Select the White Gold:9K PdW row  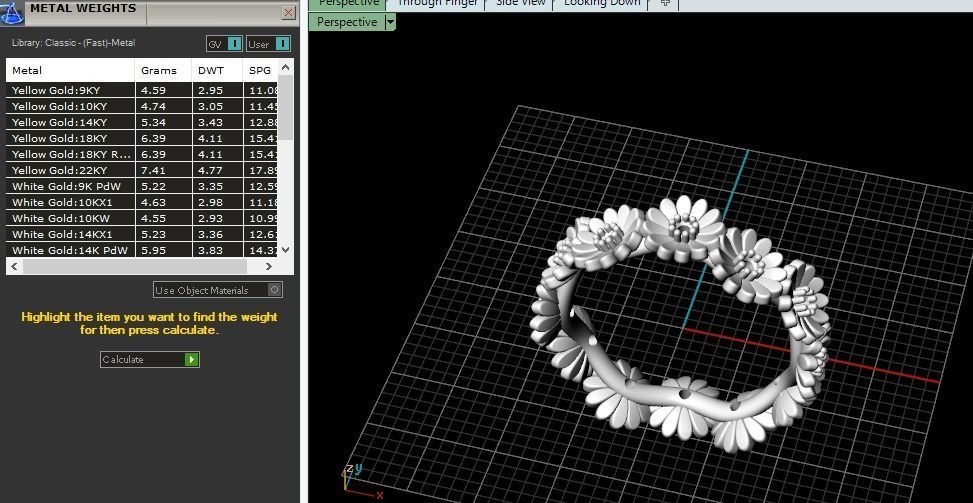coord(141,186)
